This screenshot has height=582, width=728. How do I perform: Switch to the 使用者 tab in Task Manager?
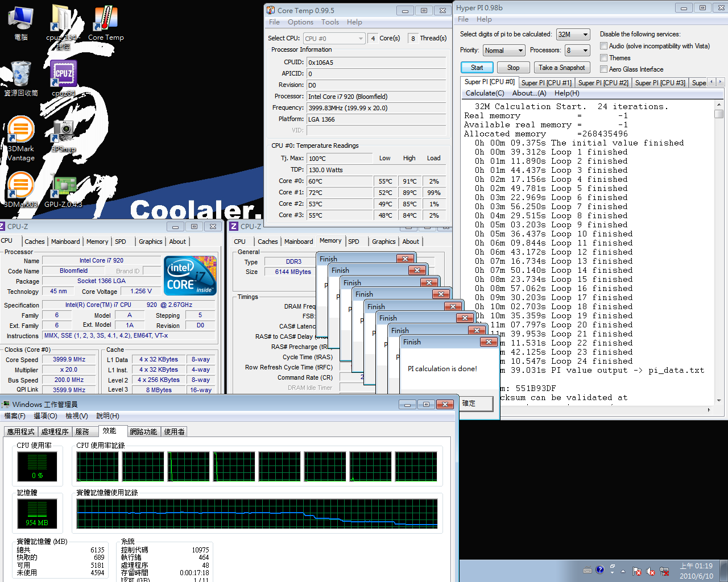175,432
